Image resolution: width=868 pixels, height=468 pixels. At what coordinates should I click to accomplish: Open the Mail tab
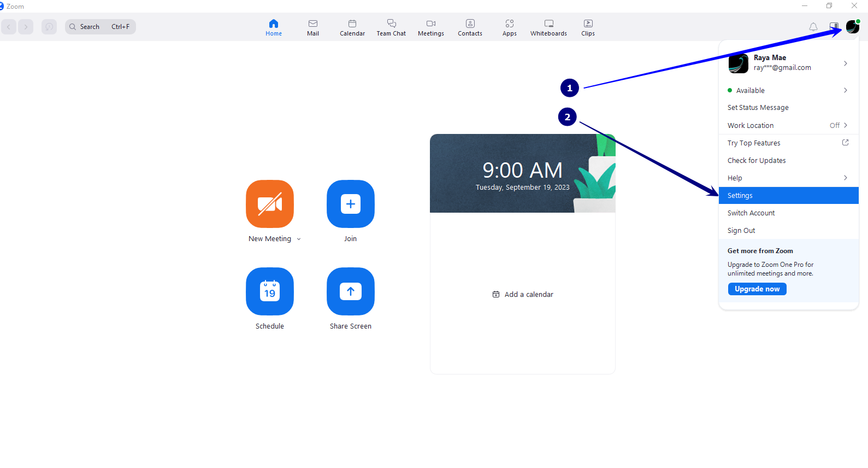click(313, 27)
